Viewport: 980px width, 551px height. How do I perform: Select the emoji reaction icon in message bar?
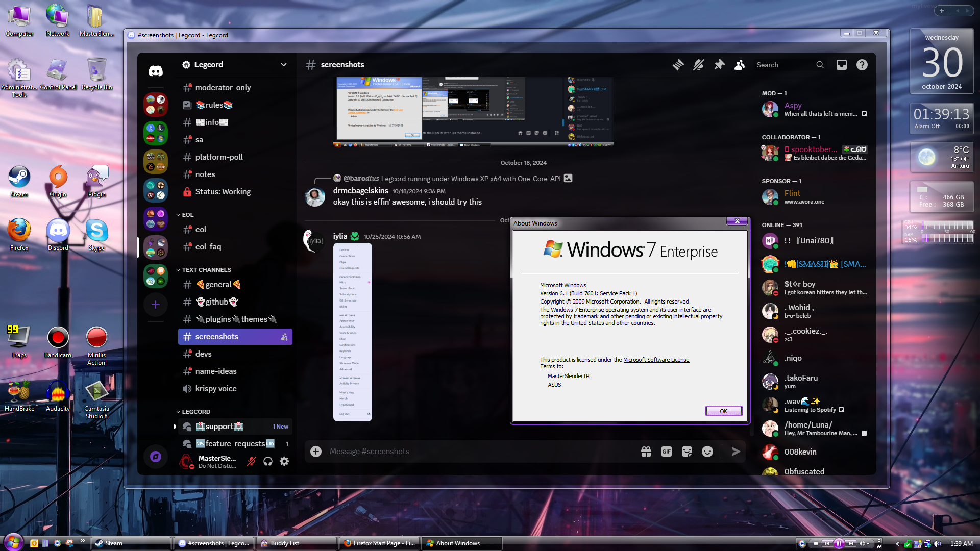pyautogui.click(x=707, y=452)
